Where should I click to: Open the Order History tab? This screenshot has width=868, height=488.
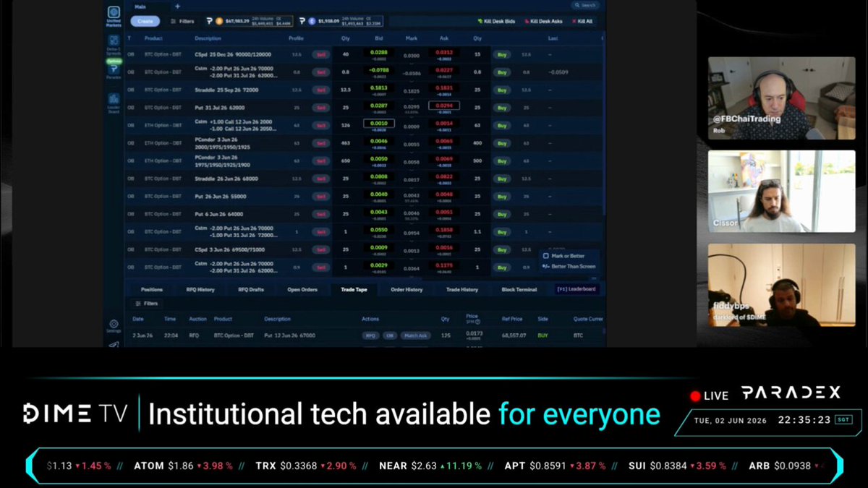[407, 289]
